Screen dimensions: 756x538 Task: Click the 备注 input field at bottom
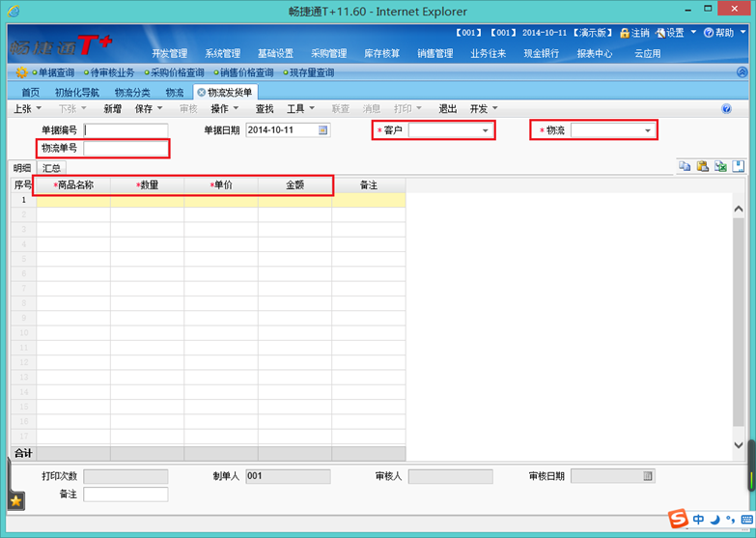[x=126, y=495]
